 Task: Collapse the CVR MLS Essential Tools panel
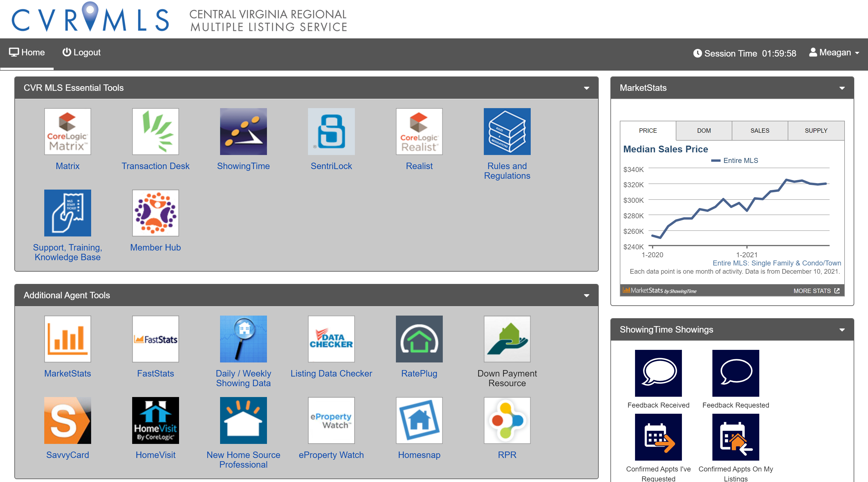click(586, 88)
